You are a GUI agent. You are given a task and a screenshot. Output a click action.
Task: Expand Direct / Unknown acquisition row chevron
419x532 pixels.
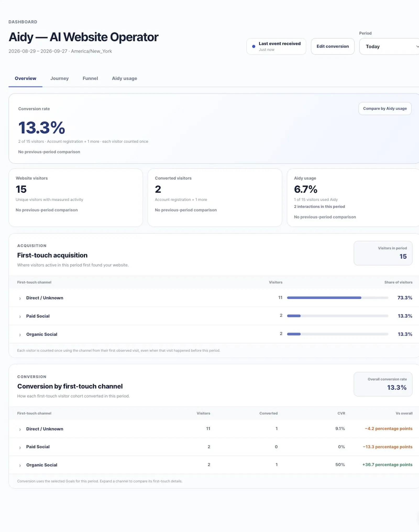(x=20, y=298)
